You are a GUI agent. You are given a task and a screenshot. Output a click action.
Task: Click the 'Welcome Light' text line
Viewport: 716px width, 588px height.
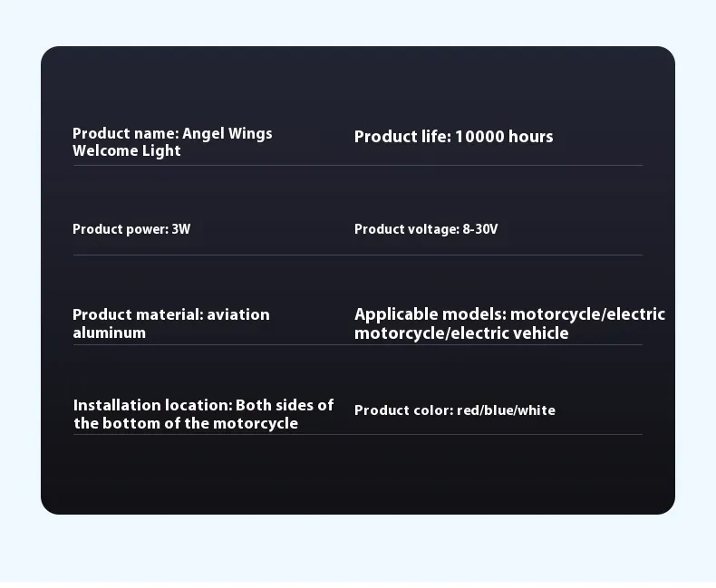127,151
